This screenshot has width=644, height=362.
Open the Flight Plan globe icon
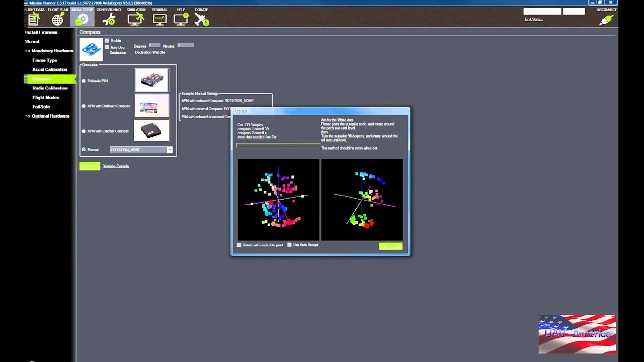pyautogui.click(x=57, y=20)
